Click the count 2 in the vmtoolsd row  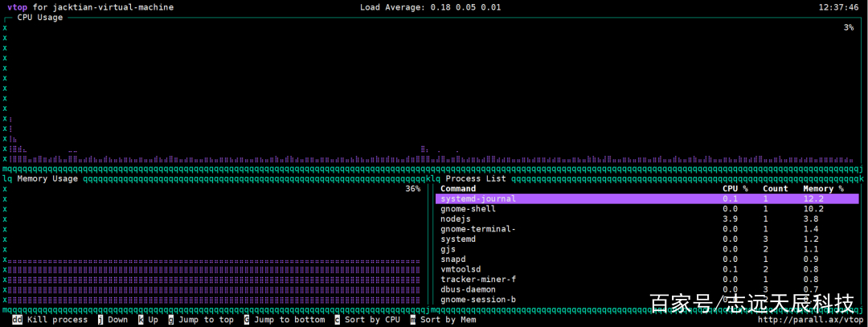(x=766, y=269)
